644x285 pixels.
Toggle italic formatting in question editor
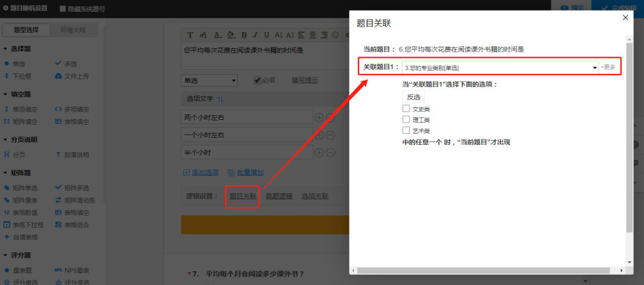(x=255, y=35)
